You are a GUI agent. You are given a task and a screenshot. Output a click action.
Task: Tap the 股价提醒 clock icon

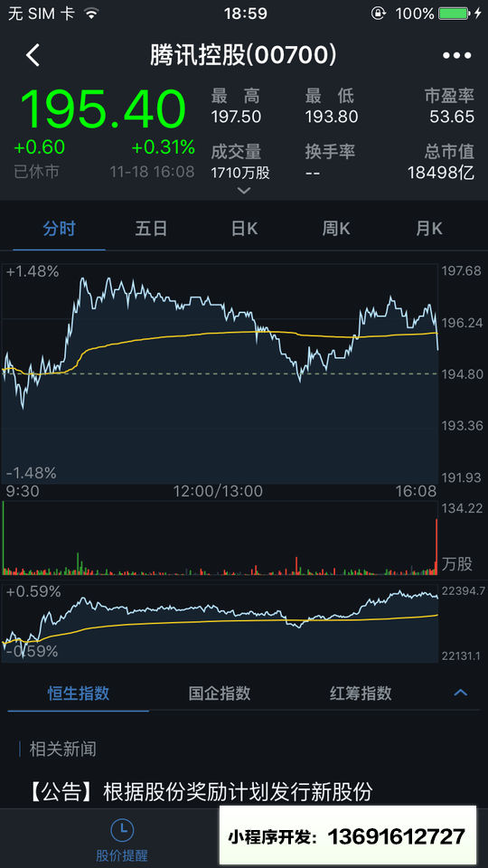pyautogui.click(x=122, y=829)
